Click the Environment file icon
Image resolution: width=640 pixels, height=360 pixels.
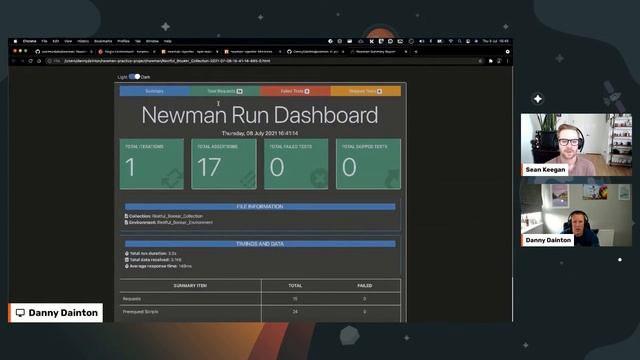click(126, 222)
